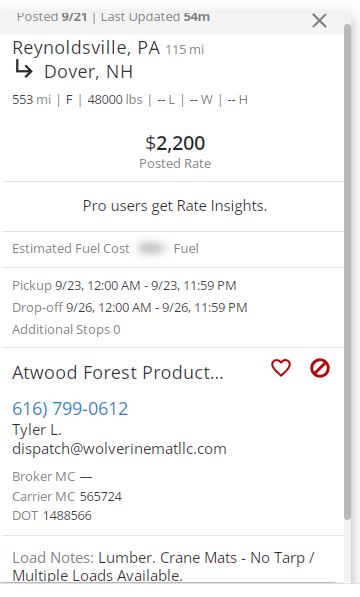This screenshot has width=360, height=597.
Task: Click the 115 mi deadhead distance label
Action: (185, 49)
